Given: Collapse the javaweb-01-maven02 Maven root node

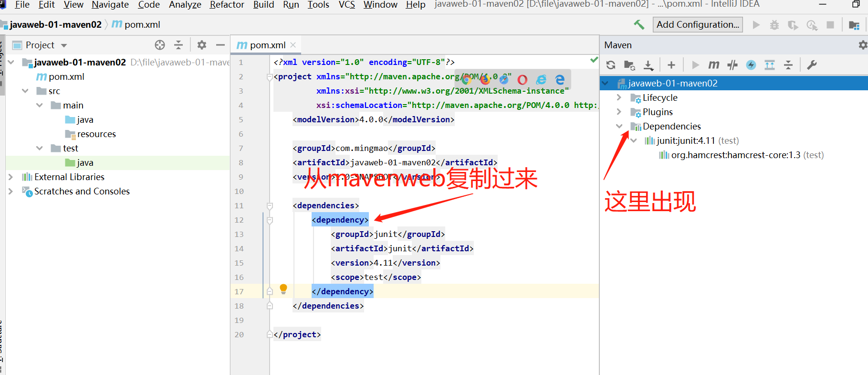Looking at the screenshot, I should (606, 83).
